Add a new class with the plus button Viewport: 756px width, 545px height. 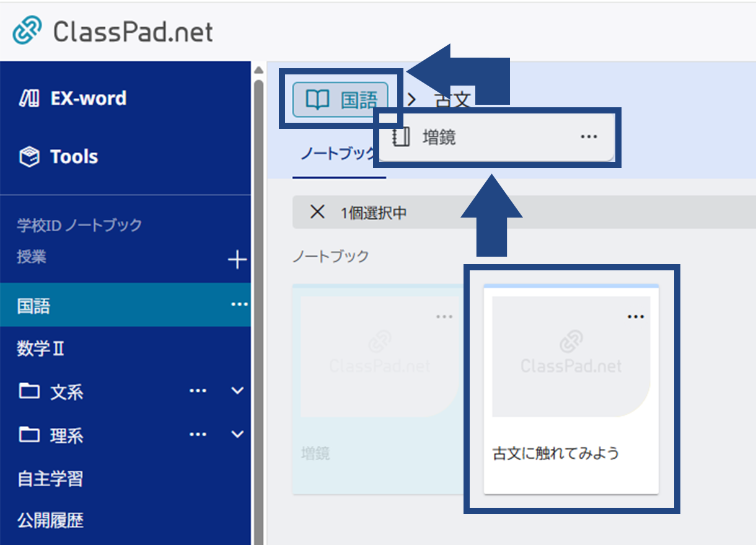(237, 260)
